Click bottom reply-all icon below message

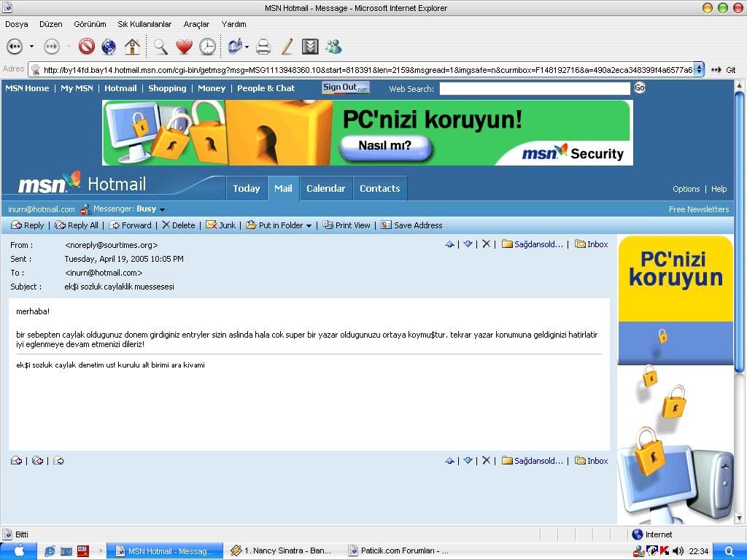point(37,461)
